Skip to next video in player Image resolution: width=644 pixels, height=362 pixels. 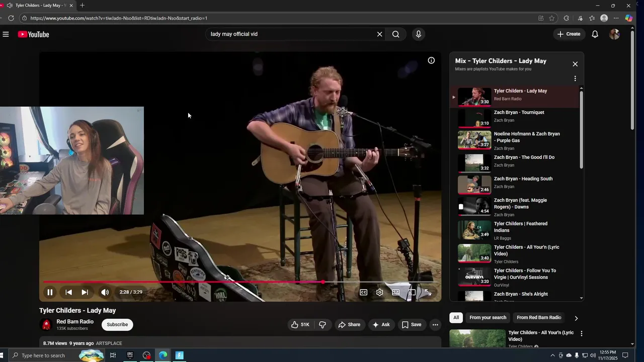pos(85,292)
